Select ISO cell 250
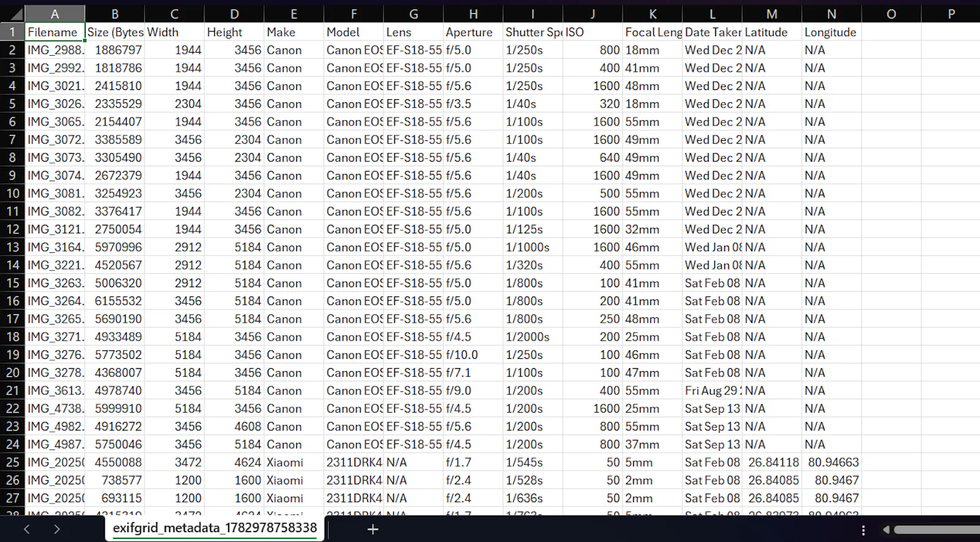This screenshot has height=542, width=980. (592, 318)
